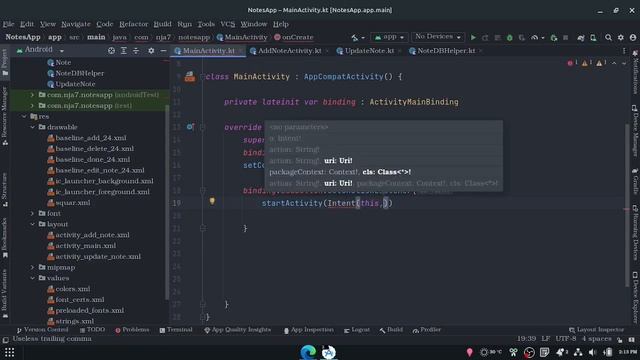This screenshot has width=640, height=360.
Task: Collapse the res folder
Action: tap(24, 116)
